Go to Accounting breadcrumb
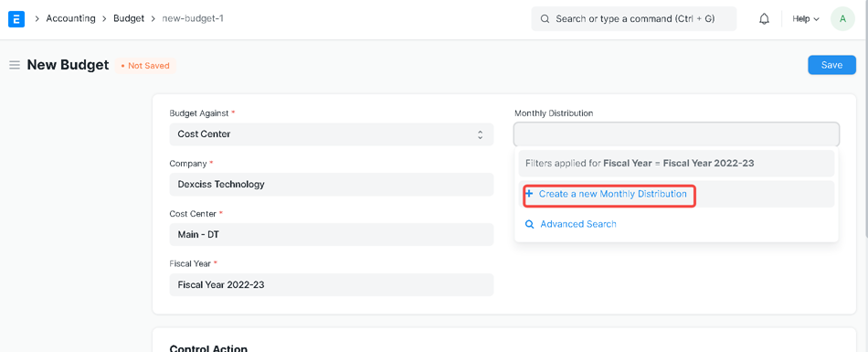This screenshot has height=352, width=868. pos(71,18)
